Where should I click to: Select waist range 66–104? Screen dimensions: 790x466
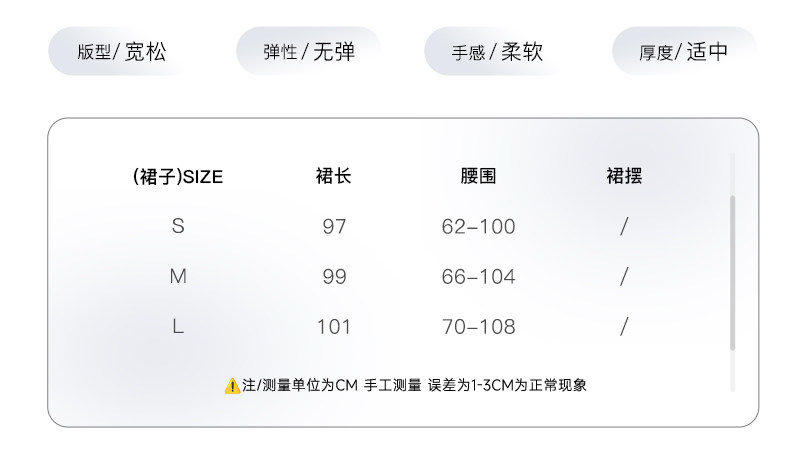478,277
